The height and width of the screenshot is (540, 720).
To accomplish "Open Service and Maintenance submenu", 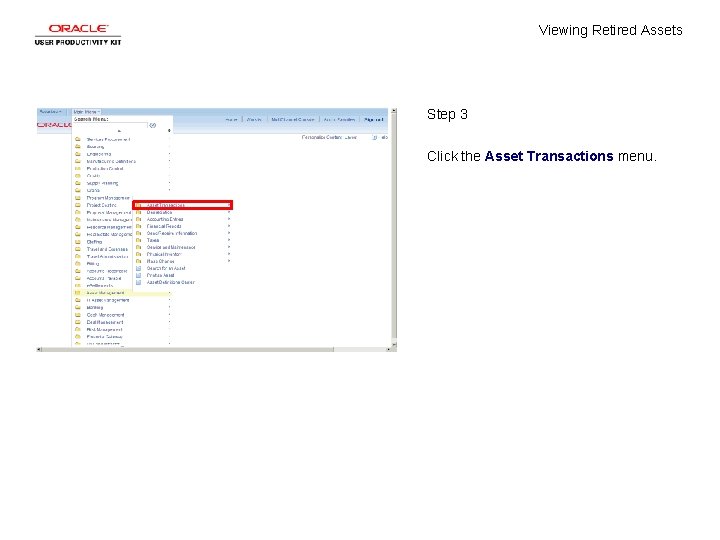I will [171, 248].
